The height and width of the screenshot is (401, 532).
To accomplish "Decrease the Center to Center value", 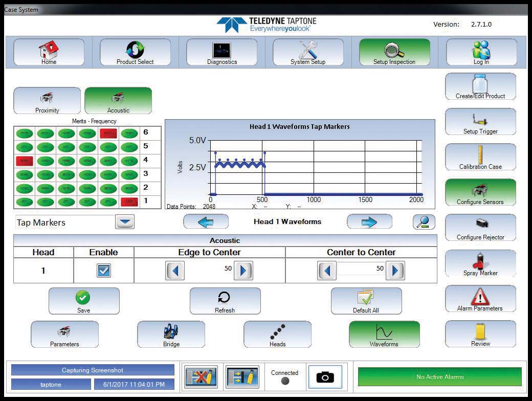I will tap(327, 270).
